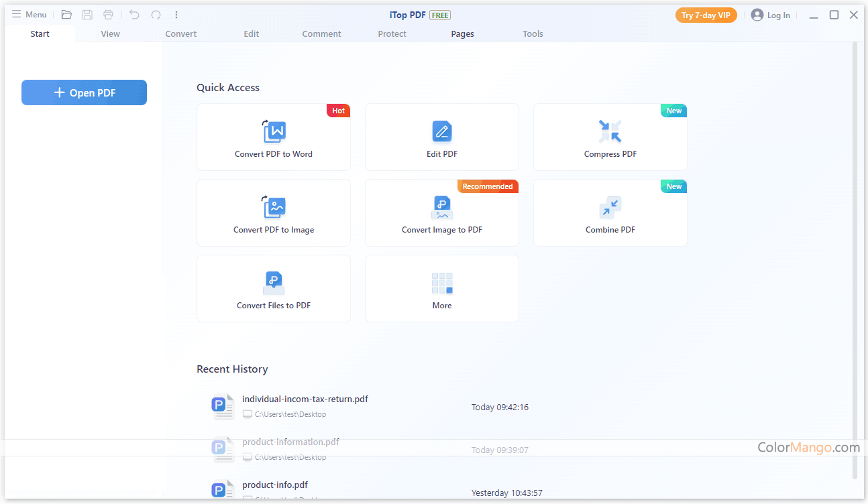Click the redo arrow icon
The width and height of the screenshot is (868, 504).
click(x=156, y=15)
